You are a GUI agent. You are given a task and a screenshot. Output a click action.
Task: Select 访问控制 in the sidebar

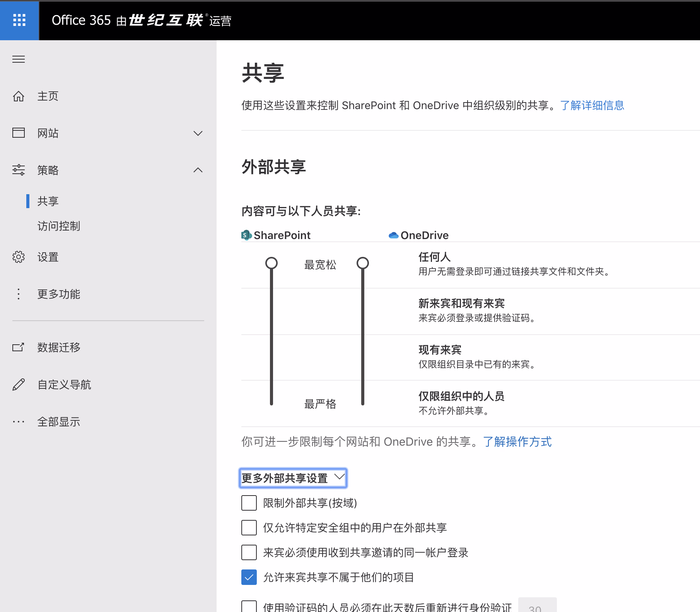pyautogui.click(x=59, y=226)
